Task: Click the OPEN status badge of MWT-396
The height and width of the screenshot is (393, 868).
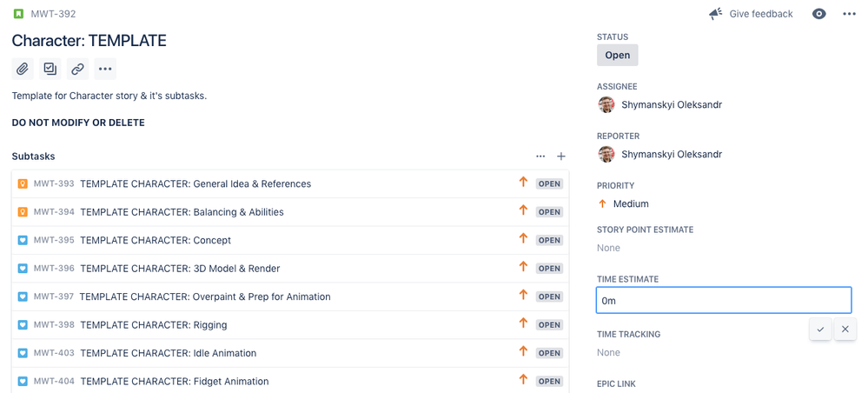Action: [549, 269]
